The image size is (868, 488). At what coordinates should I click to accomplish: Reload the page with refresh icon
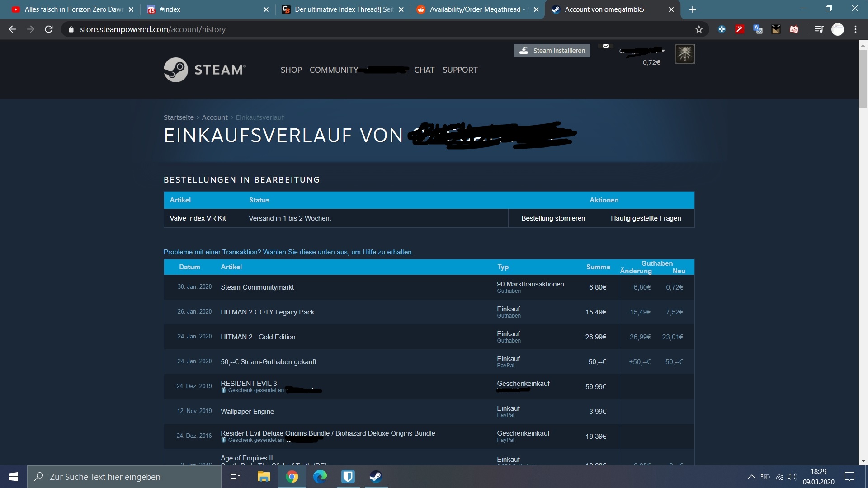coord(49,29)
